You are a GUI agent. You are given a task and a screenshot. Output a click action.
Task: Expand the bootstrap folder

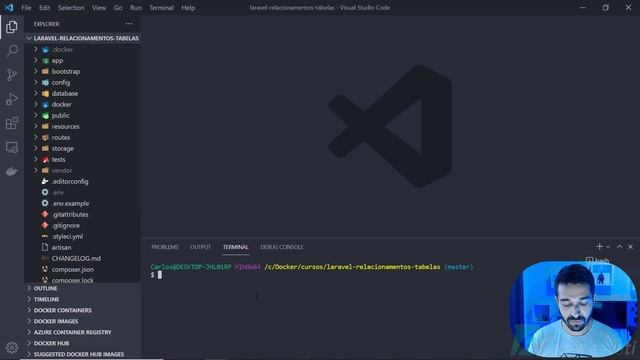tap(82, 71)
